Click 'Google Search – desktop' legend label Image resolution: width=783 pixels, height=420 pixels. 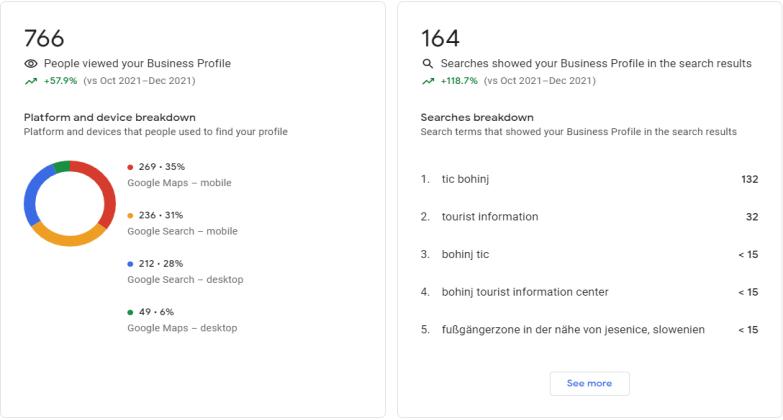[185, 280]
